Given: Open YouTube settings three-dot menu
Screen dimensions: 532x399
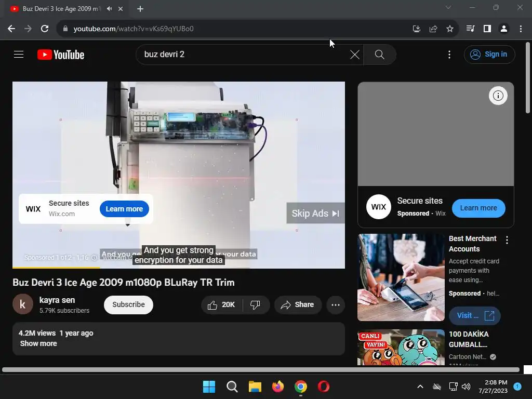Looking at the screenshot, I should [x=449, y=55].
